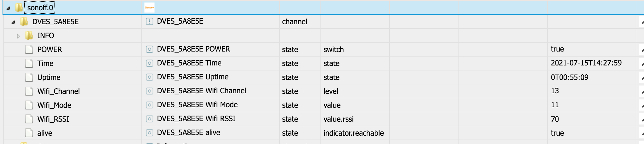644x144 pixels.
Task: Collapse the DVES_5A8E5E channel node
Action: click(13, 22)
